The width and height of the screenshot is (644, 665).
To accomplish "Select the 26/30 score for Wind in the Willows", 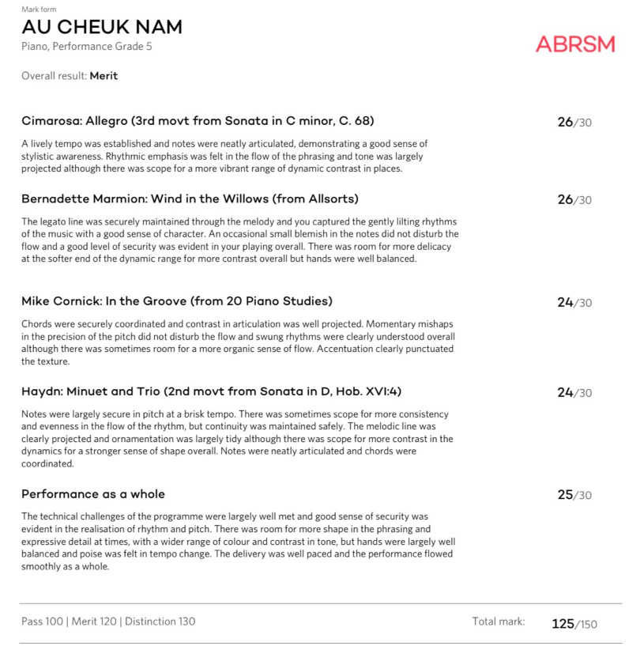I will (x=574, y=199).
